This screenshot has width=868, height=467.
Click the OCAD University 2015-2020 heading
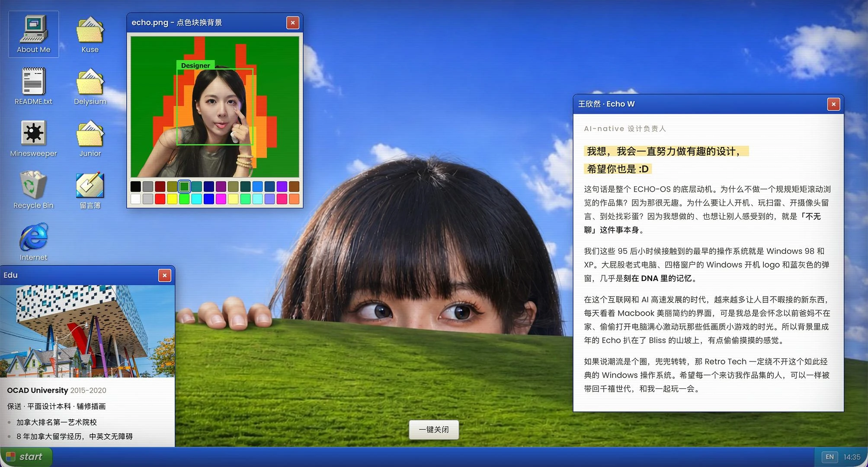[x=57, y=390]
